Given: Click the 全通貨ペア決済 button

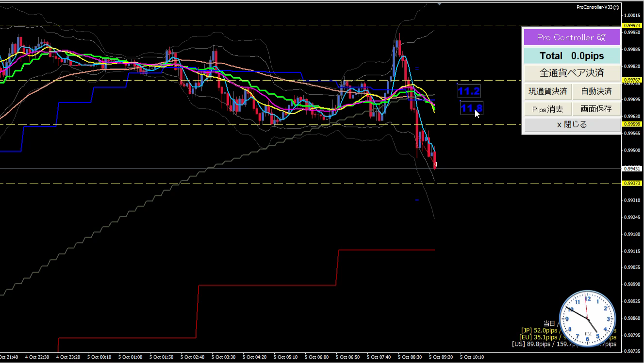Looking at the screenshot, I should (x=572, y=73).
